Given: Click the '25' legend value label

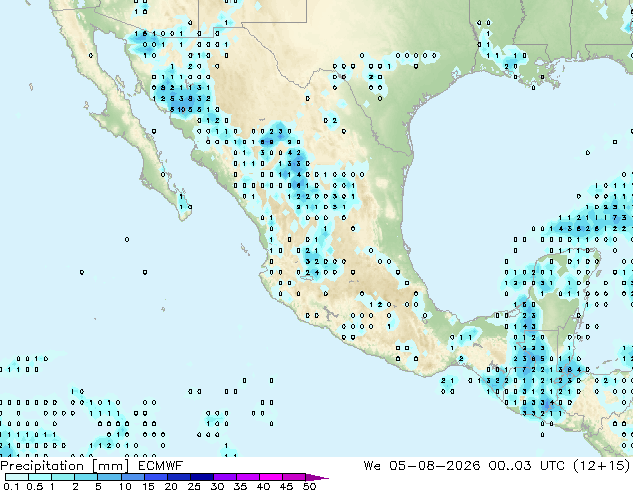Looking at the screenshot, I should (194, 486).
